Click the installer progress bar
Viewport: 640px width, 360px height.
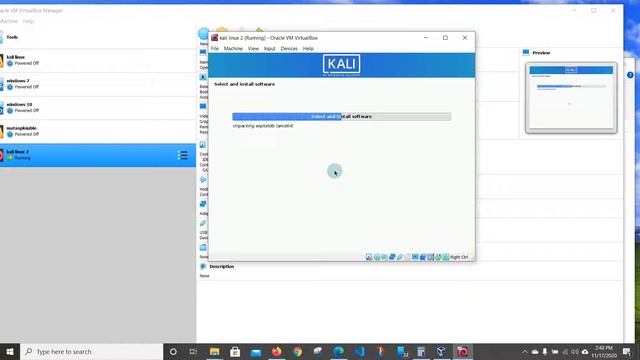point(342,117)
